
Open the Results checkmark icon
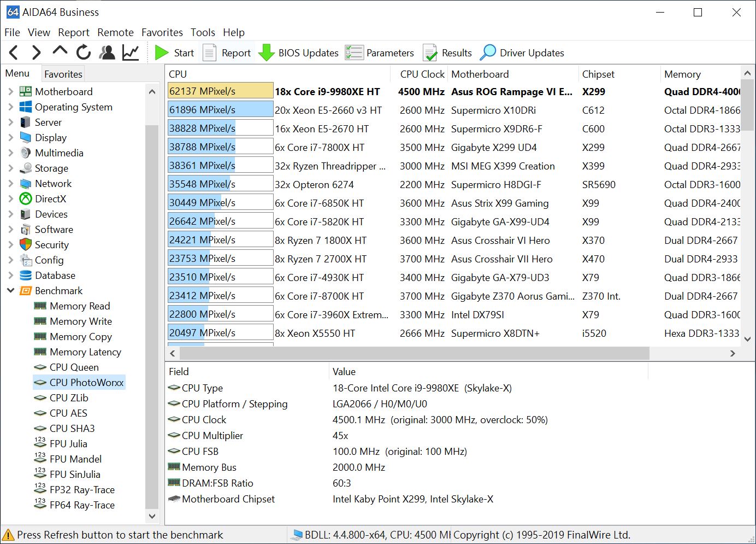(430, 52)
